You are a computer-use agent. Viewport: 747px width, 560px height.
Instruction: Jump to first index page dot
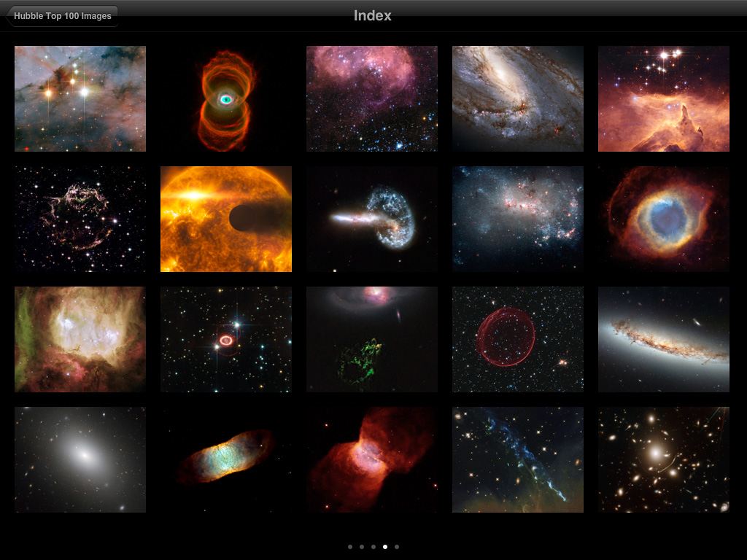[x=350, y=547]
